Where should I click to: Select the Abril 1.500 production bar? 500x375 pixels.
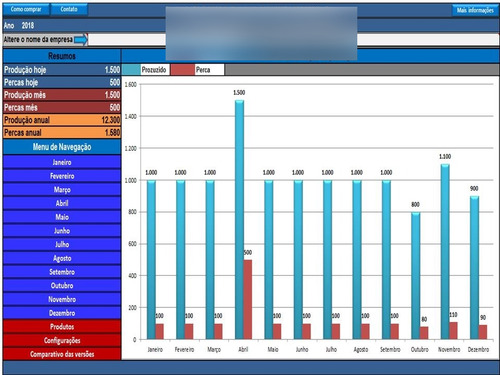point(239,220)
